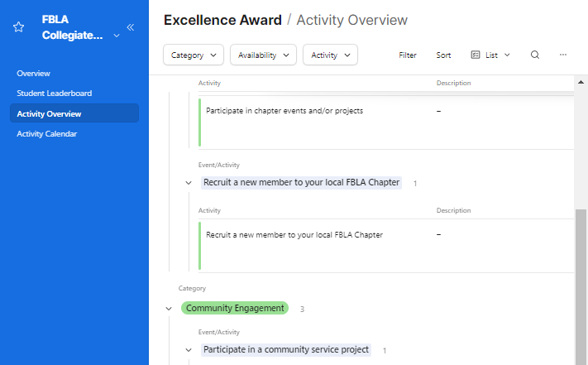Click the Community Engagement green tag
588x365 pixels.
tap(235, 308)
